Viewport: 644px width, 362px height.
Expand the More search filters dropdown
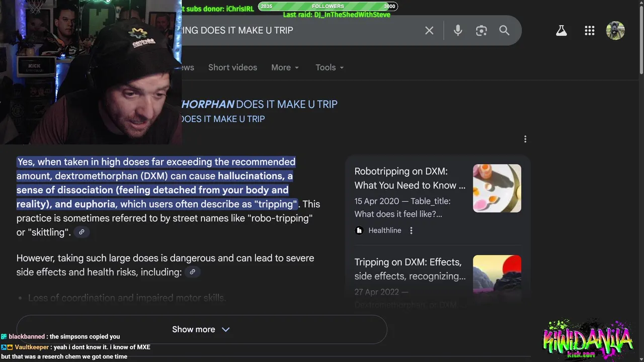click(285, 67)
